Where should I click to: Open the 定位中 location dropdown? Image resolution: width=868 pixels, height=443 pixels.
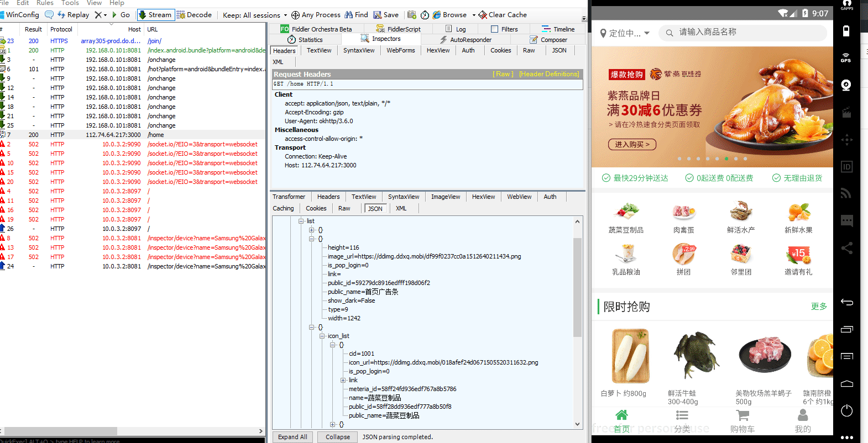click(625, 33)
